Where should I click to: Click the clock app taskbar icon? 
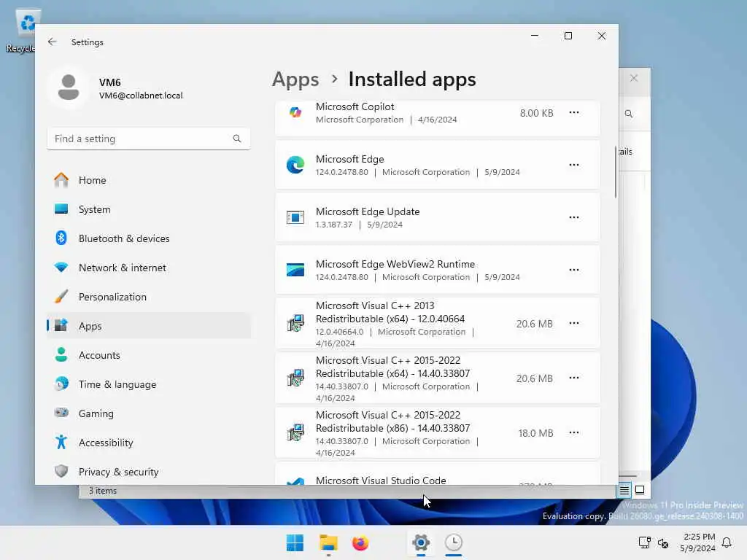(454, 542)
